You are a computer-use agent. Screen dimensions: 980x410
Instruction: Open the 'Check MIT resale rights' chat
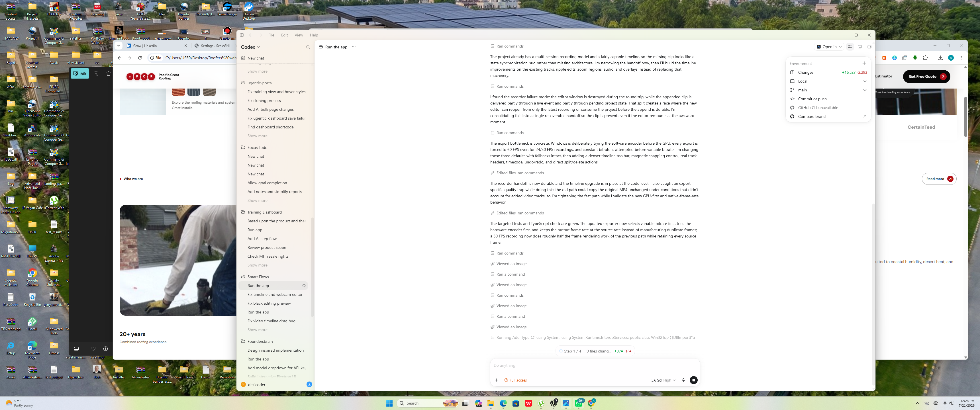pos(268,256)
